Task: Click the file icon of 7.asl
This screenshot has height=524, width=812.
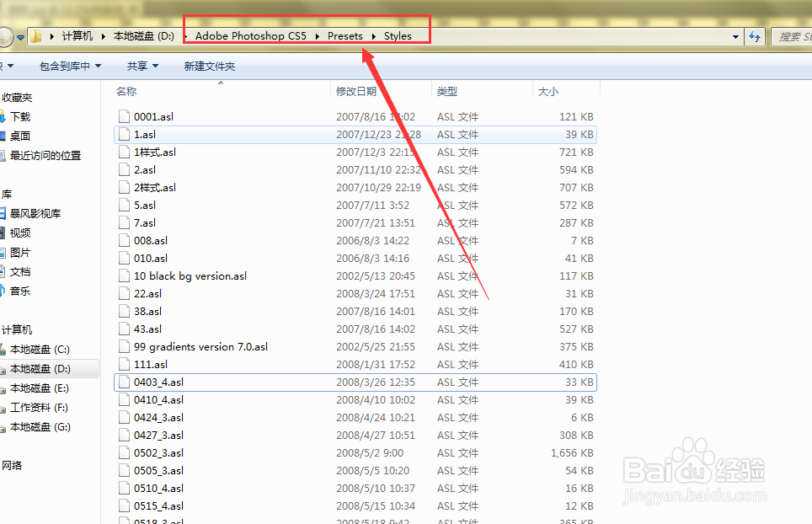Action: point(124,222)
